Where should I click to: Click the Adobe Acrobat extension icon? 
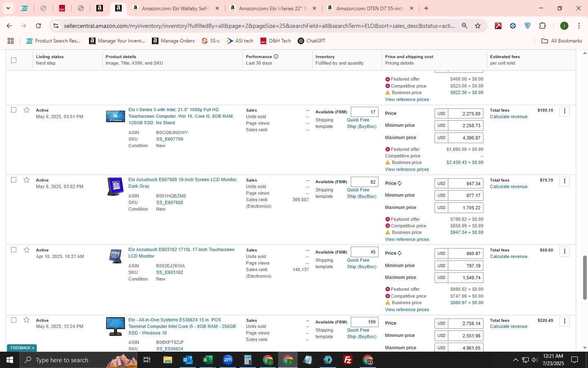pos(498,26)
